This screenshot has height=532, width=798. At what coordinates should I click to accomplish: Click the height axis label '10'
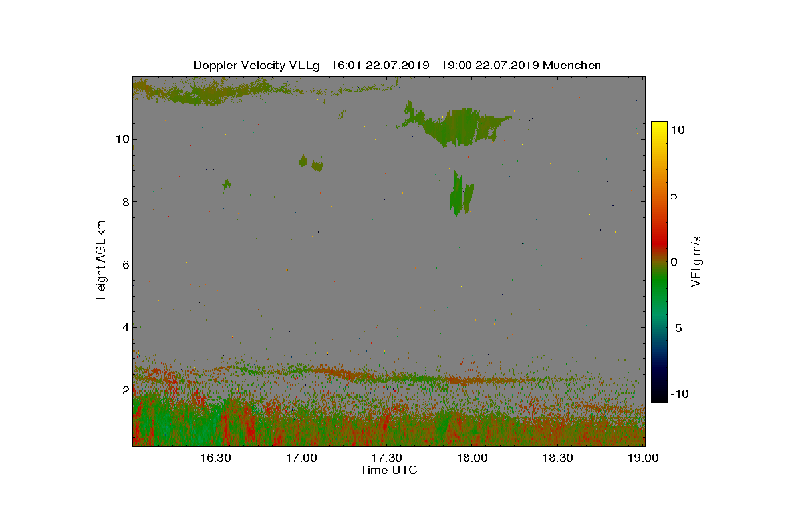[x=122, y=139]
